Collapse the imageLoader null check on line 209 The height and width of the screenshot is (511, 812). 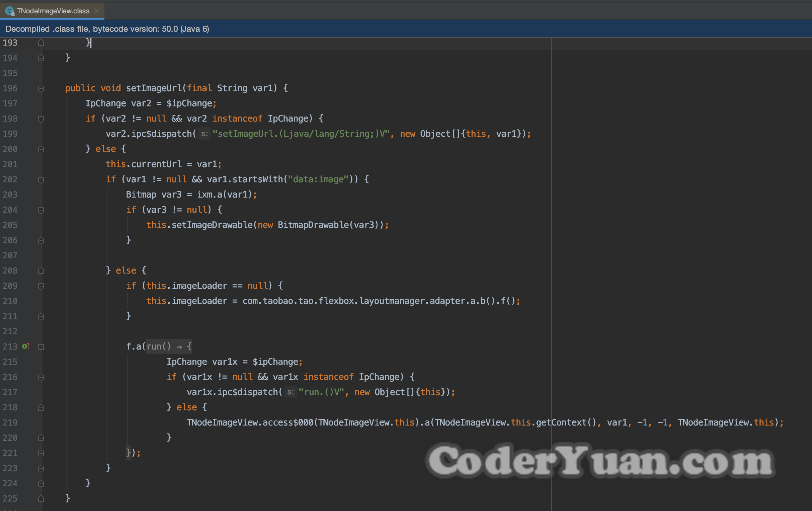tap(41, 286)
